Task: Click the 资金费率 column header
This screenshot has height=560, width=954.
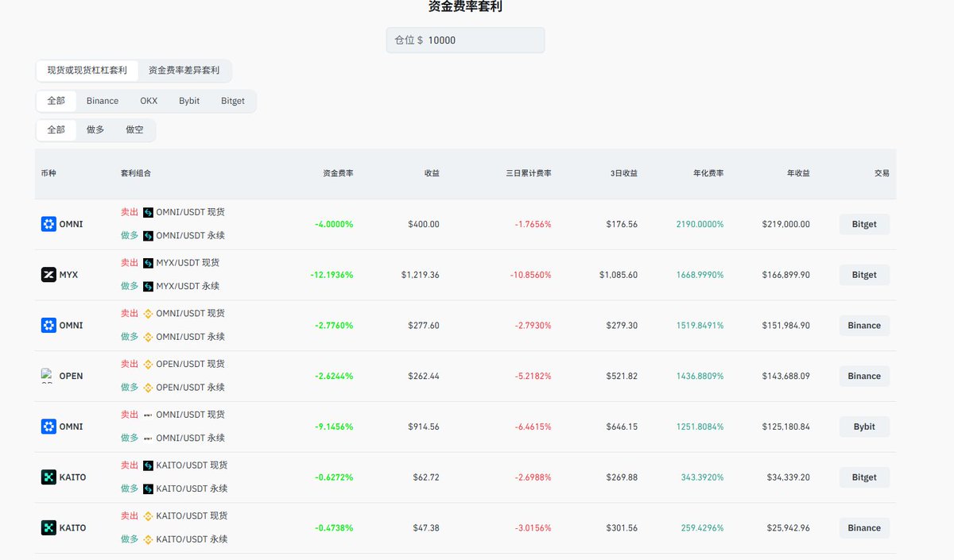Action: 338,173
